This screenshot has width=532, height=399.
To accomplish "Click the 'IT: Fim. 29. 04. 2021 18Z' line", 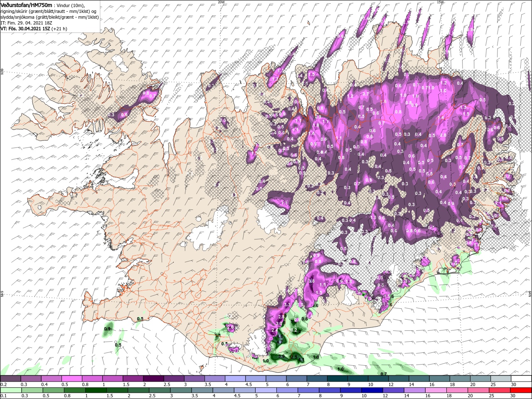I will click(26, 23).
